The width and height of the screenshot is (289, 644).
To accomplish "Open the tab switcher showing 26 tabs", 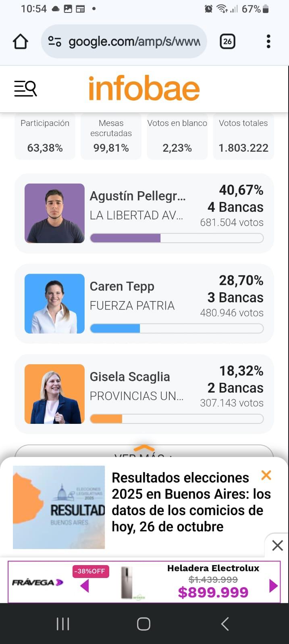I will click(227, 41).
